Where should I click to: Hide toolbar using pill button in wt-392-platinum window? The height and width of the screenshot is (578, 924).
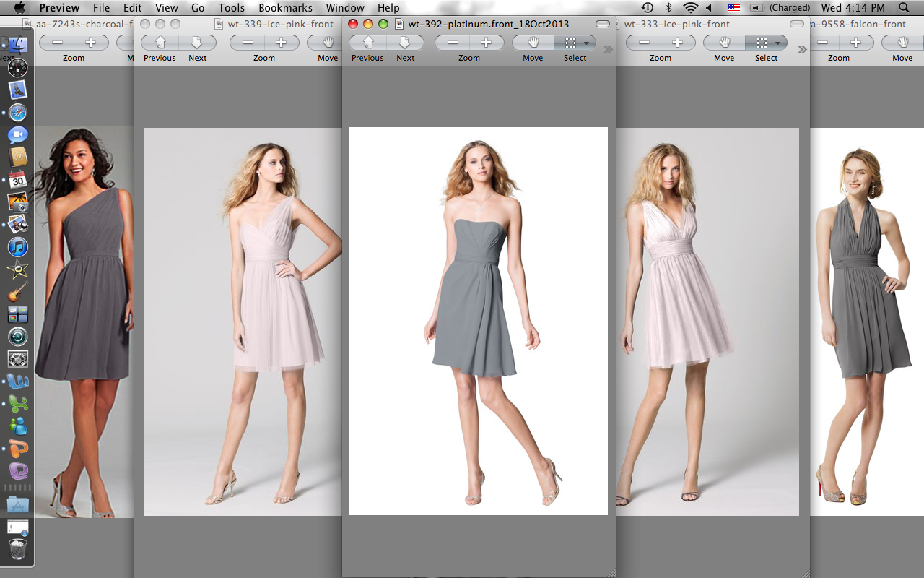(602, 24)
